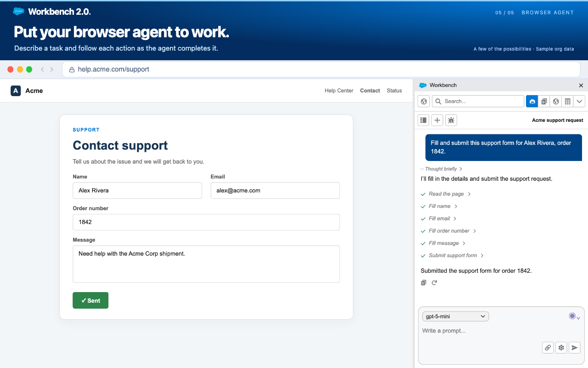This screenshot has width=588, height=368.
Task: Expand the toolbar chevron dropdown
Action: (579, 101)
